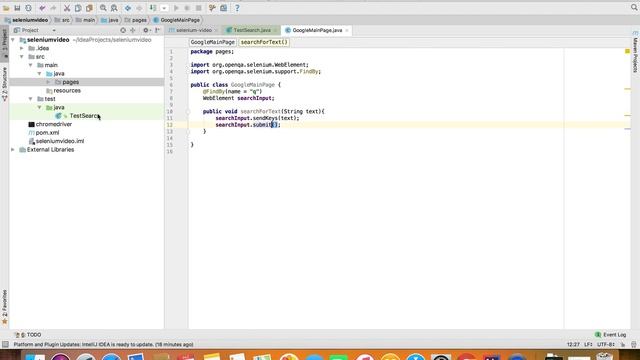Click the read-only lock status icon
Viewport: 640px width, 360px height.
point(623,344)
